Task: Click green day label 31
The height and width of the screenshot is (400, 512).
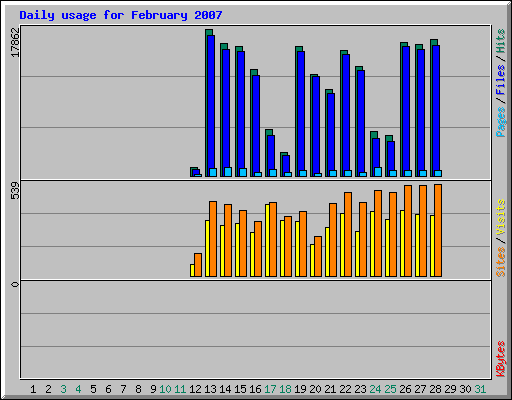Action: click(x=480, y=389)
